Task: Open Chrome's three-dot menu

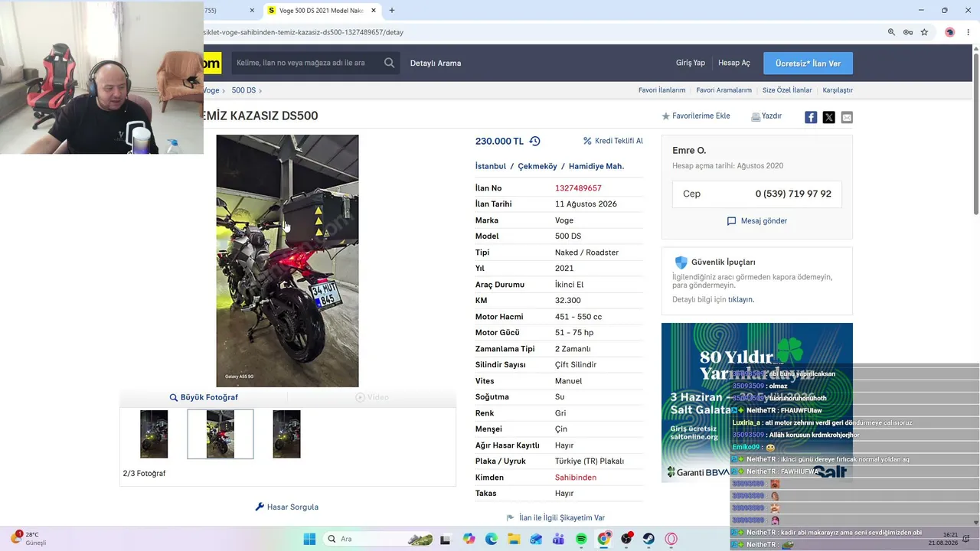Action: [x=969, y=32]
